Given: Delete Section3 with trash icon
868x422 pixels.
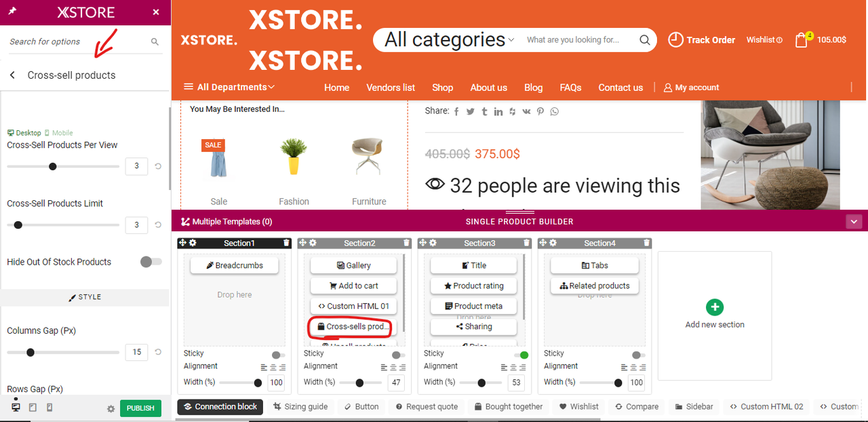Looking at the screenshot, I should [x=527, y=243].
